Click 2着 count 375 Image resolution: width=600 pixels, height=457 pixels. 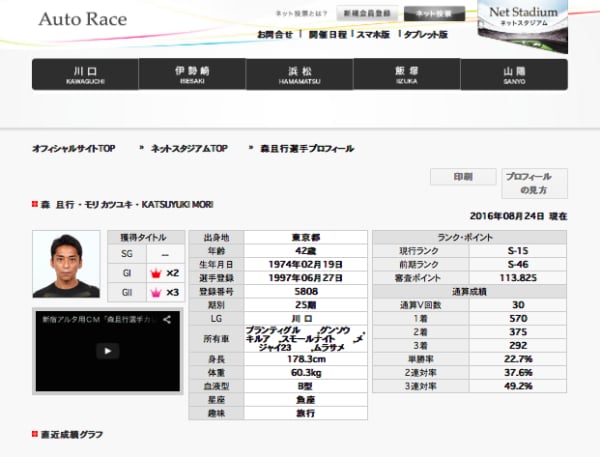tap(518, 332)
